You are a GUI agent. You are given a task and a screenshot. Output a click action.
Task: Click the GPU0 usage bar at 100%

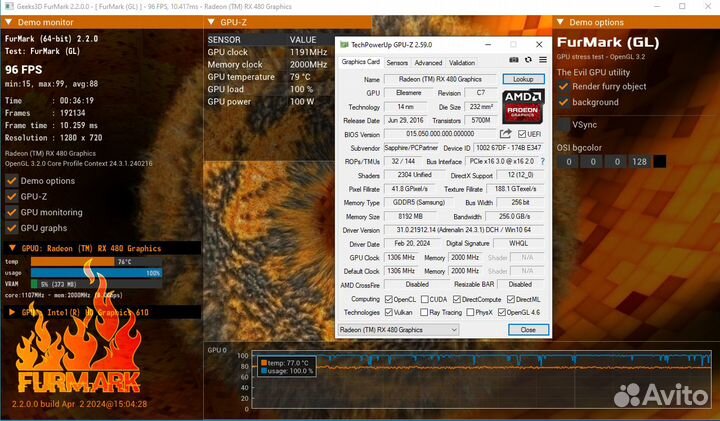point(96,273)
